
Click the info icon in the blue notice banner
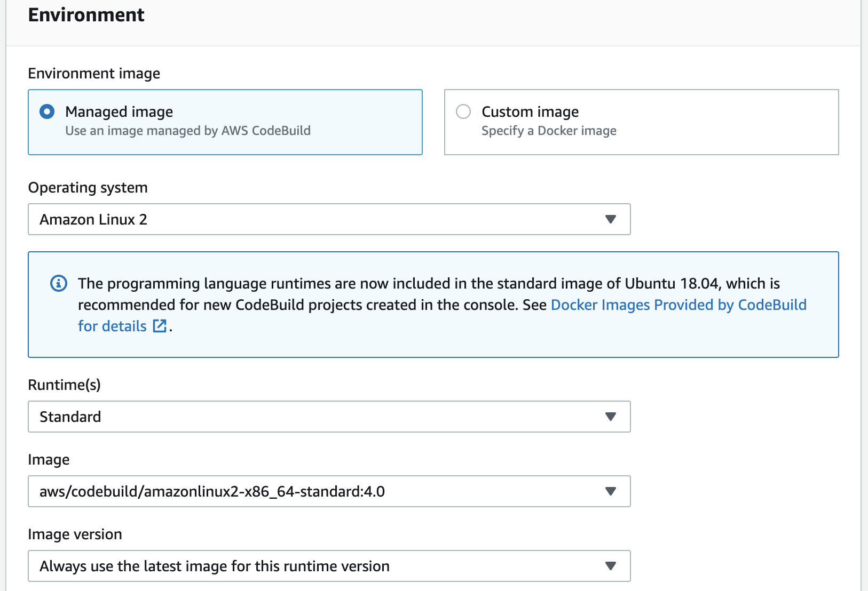point(59,283)
